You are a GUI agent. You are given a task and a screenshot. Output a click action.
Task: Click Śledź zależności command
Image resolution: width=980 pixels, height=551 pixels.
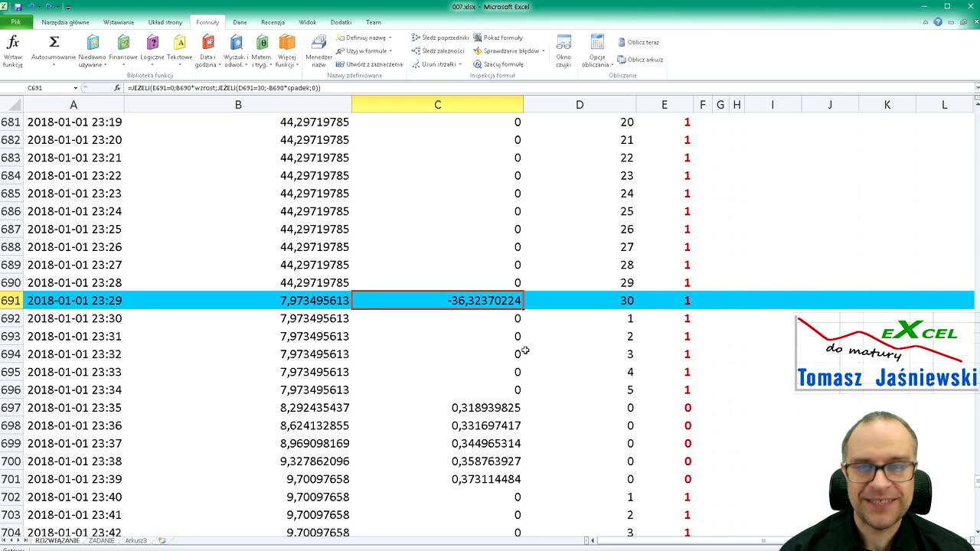[439, 51]
